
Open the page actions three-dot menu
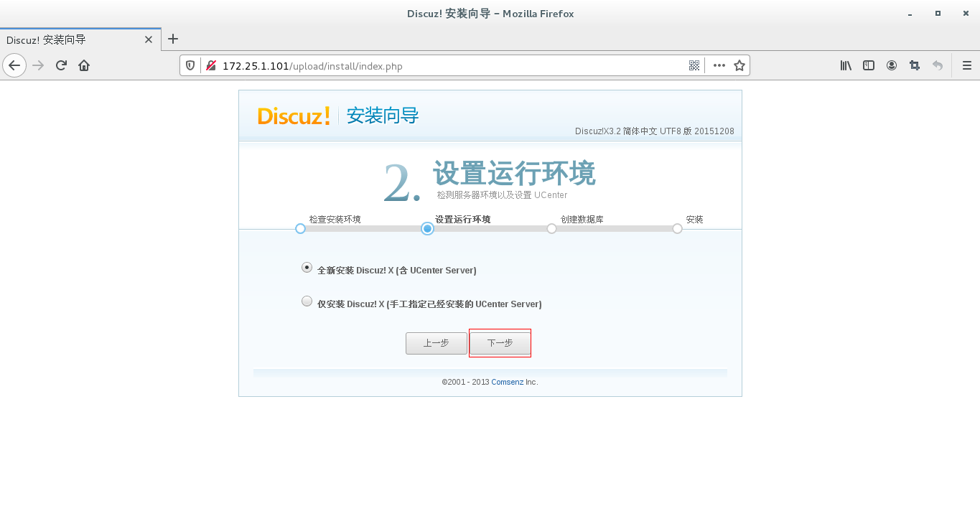(719, 65)
